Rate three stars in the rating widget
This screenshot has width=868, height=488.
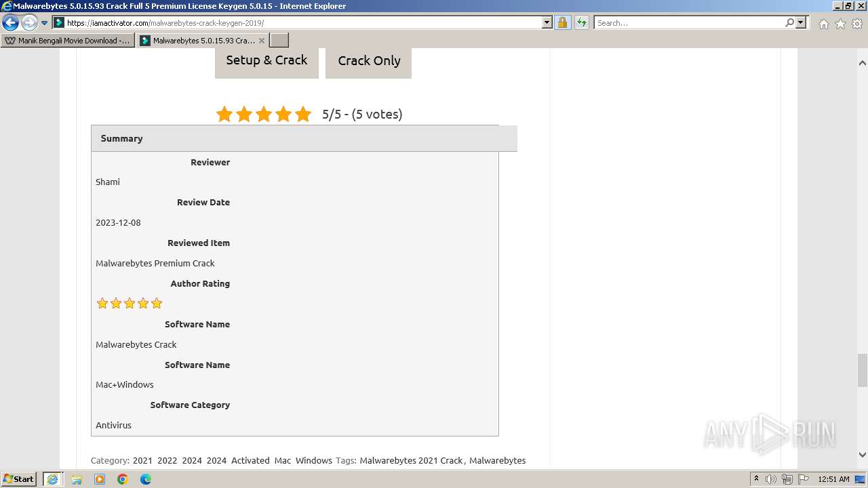[264, 114]
